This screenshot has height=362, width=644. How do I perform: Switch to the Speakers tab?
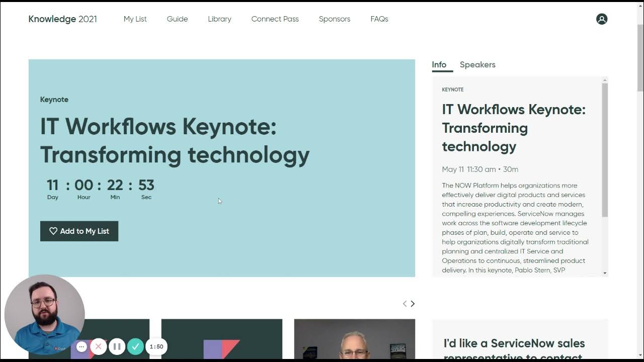click(x=477, y=65)
